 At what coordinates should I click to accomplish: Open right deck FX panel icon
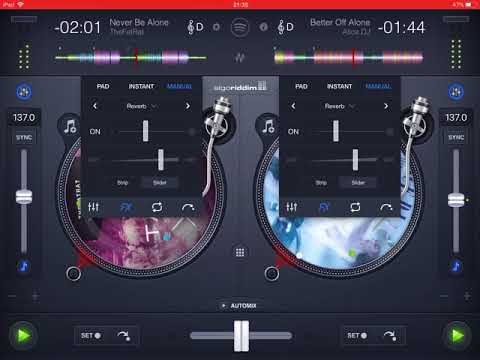coord(324,207)
